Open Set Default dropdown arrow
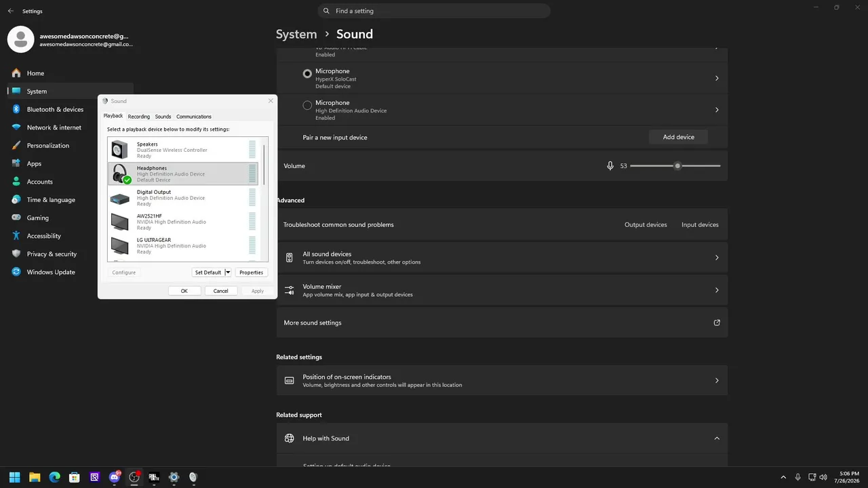This screenshot has width=868, height=488. click(228, 272)
